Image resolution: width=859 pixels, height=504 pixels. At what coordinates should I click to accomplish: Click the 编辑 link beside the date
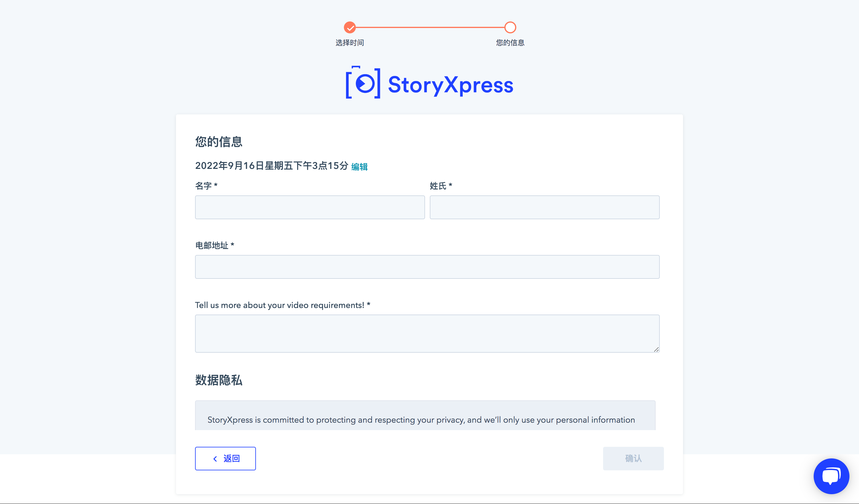359,167
